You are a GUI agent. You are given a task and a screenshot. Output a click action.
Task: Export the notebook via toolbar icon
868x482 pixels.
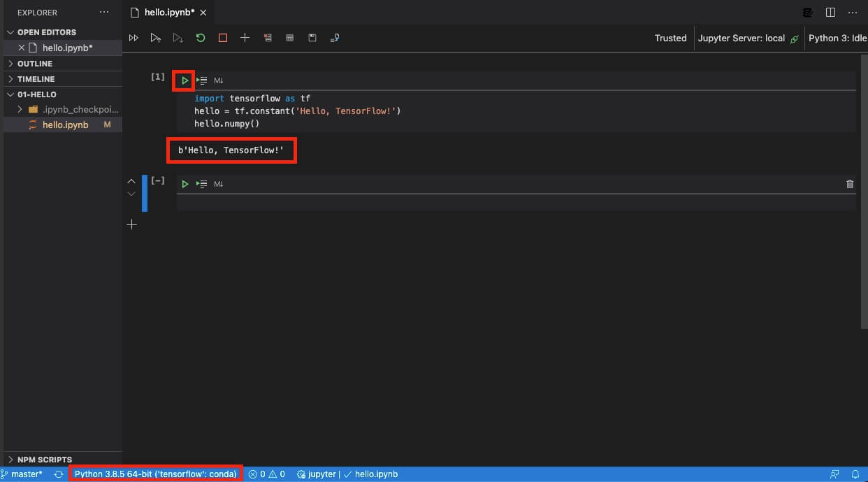(335, 38)
